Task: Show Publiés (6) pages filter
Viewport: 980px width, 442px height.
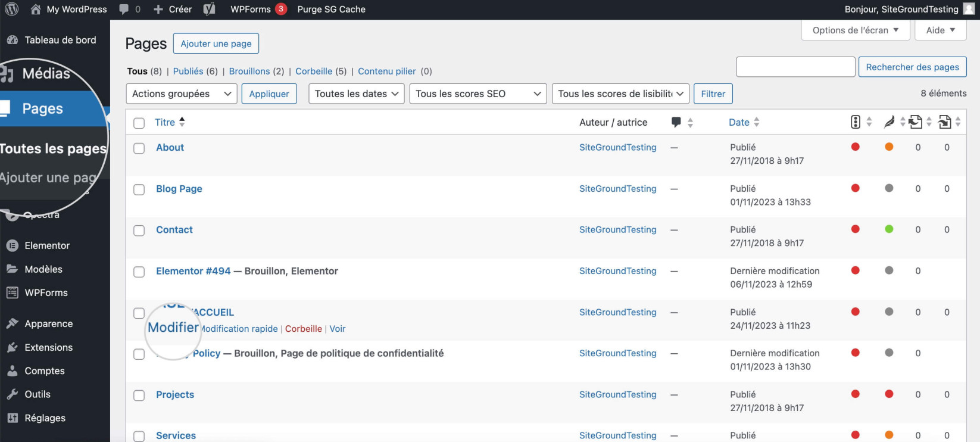Action: click(195, 71)
